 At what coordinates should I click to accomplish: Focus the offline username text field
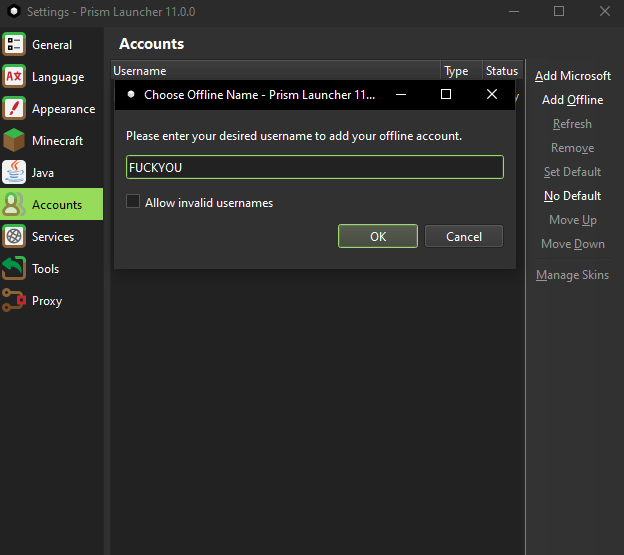[x=315, y=167]
